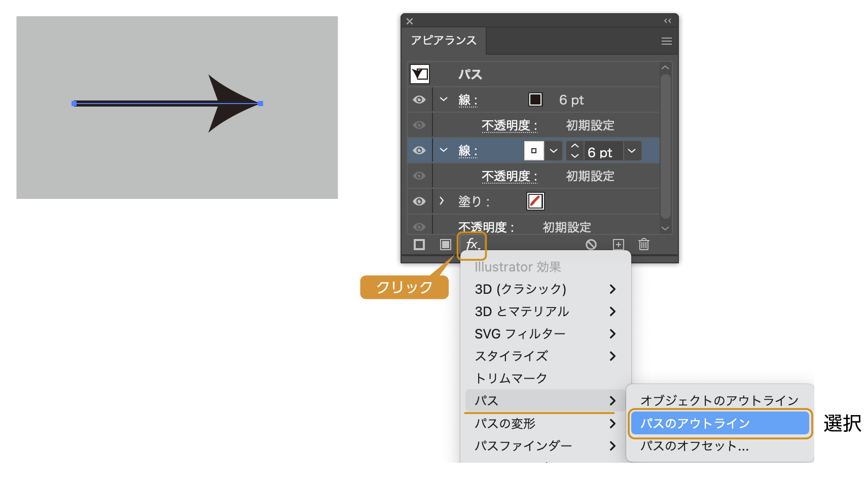Click the left anchor point of arrow path

[x=74, y=104]
